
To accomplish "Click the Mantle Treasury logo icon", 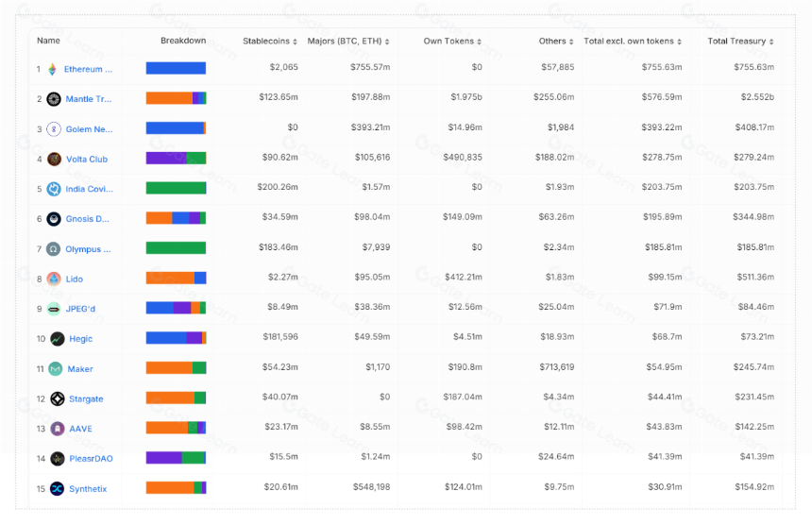I will pos(54,99).
